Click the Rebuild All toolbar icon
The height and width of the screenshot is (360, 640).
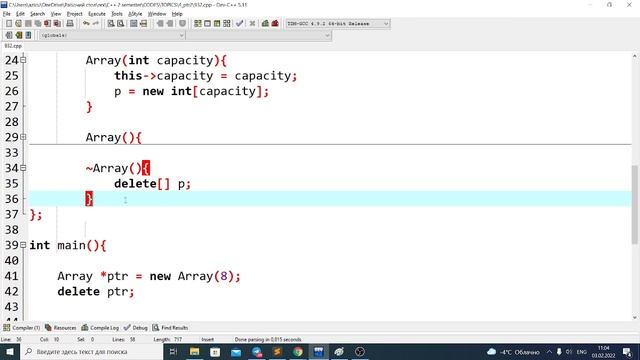(x=227, y=24)
